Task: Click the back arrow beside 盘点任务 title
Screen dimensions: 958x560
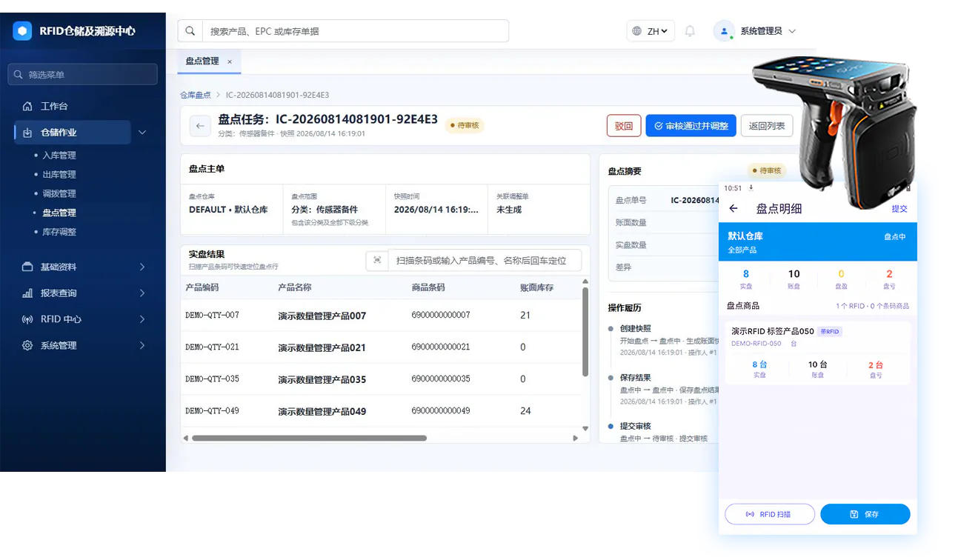Action: coord(199,126)
